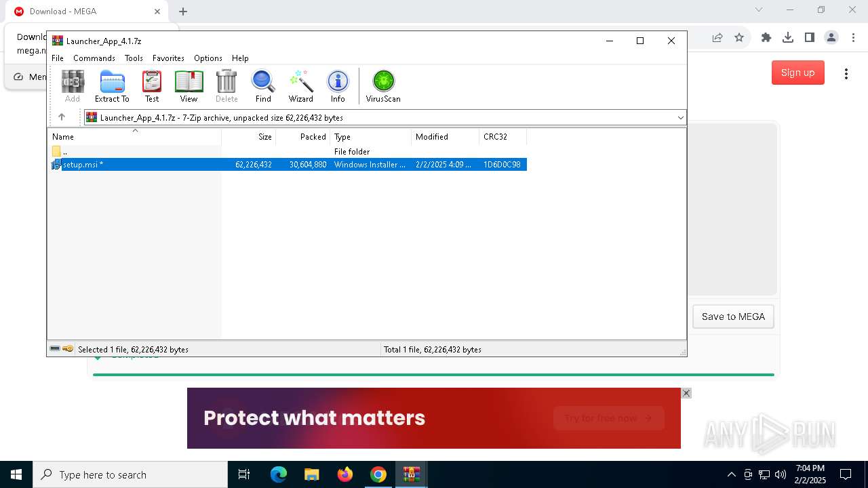
Task: Launch the Wizard tool
Action: [300, 86]
